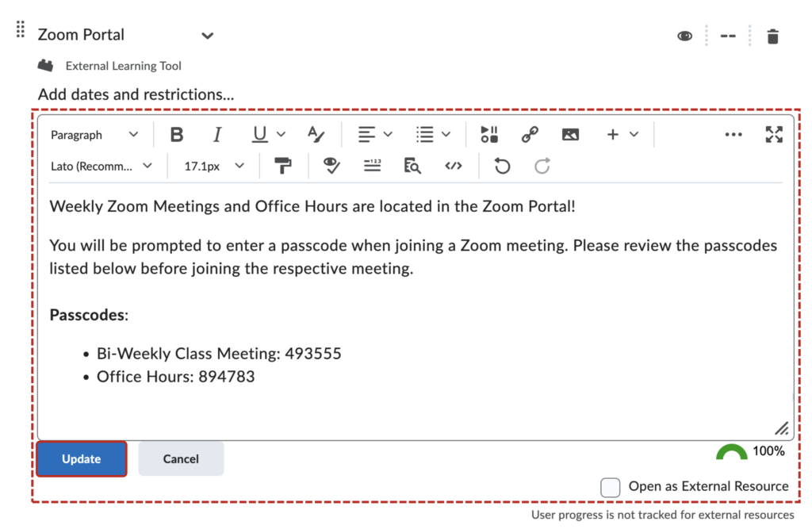Expand the editor to fullscreen
This screenshot has height=529, width=812.
(774, 135)
